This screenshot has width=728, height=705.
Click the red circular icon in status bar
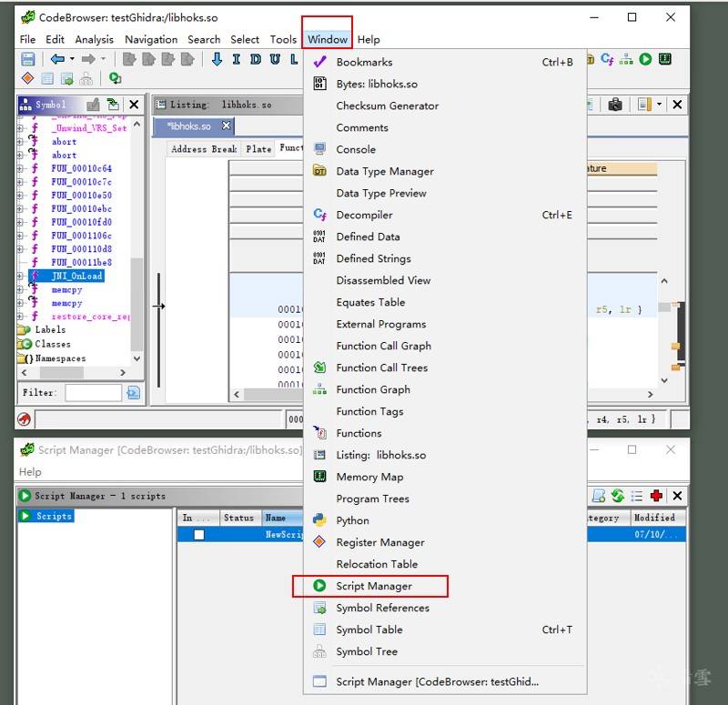click(x=25, y=419)
